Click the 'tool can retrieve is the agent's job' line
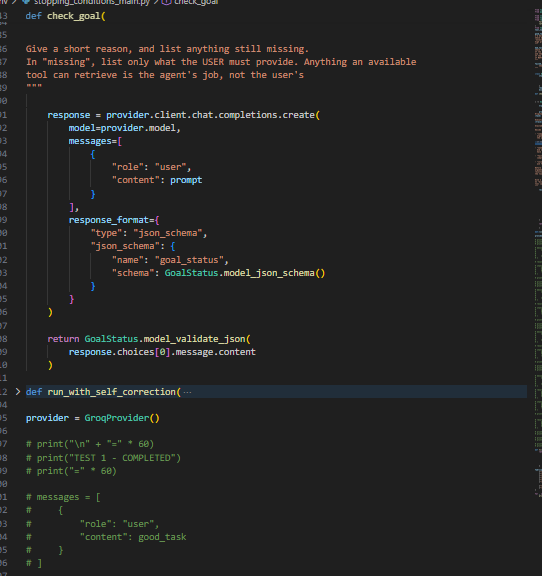The width and height of the screenshot is (542, 576). (165, 75)
